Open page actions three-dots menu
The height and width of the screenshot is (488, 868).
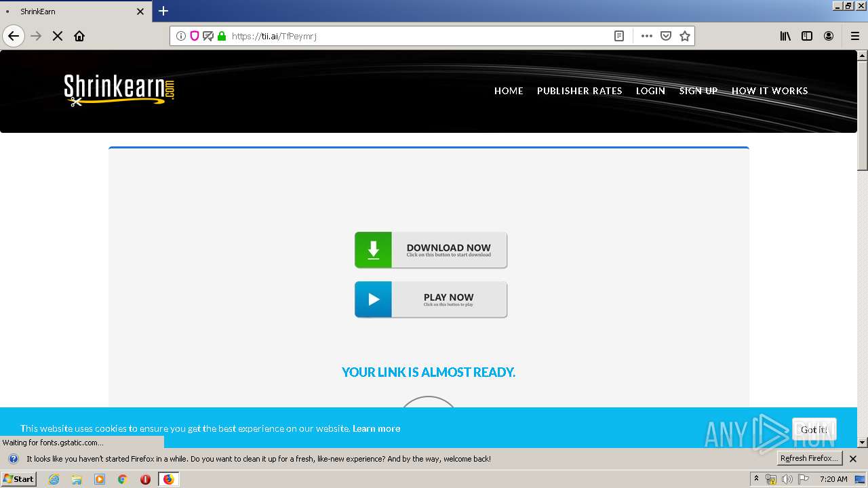pyautogui.click(x=647, y=36)
